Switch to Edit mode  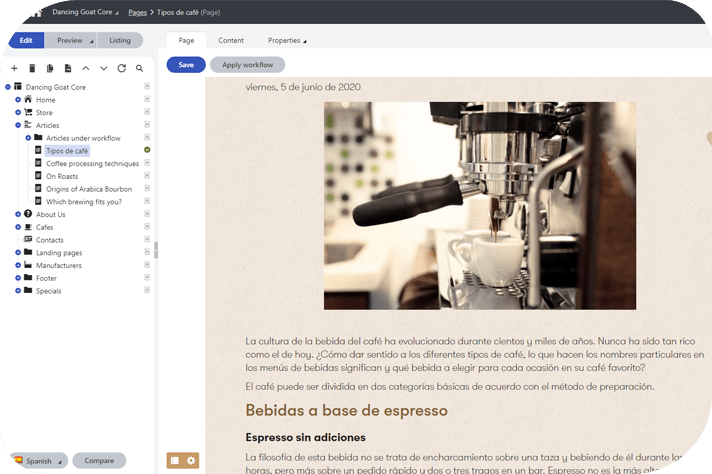point(26,40)
